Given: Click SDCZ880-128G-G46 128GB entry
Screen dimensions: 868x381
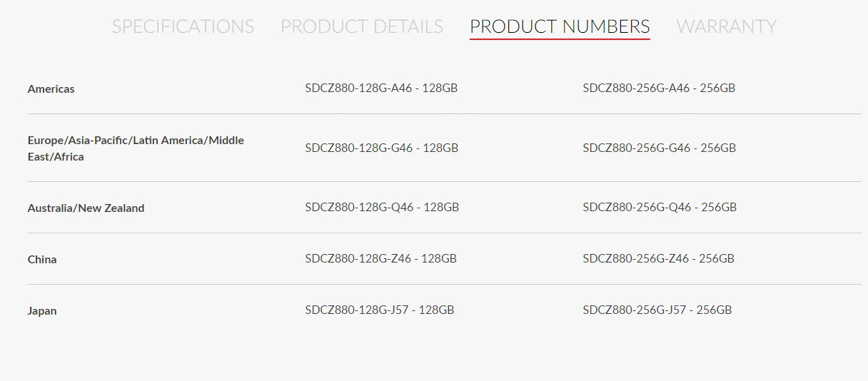Looking at the screenshot, I should pos(382,148).
